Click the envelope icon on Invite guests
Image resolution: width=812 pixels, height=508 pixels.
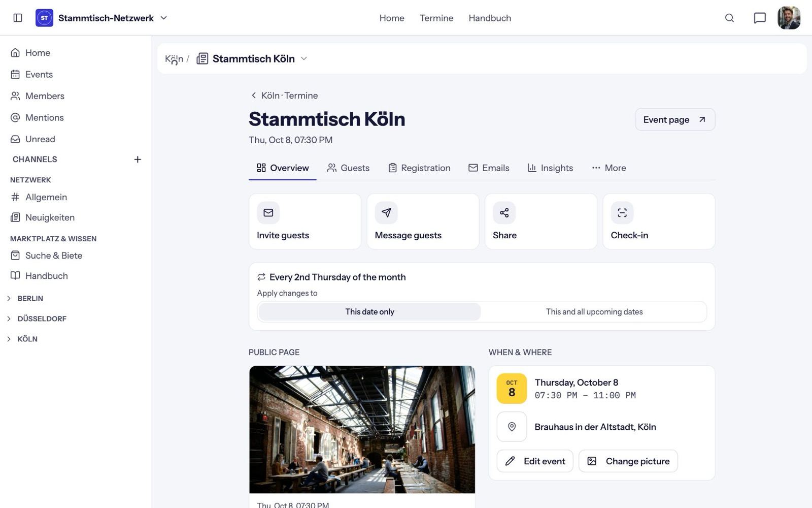268,213
